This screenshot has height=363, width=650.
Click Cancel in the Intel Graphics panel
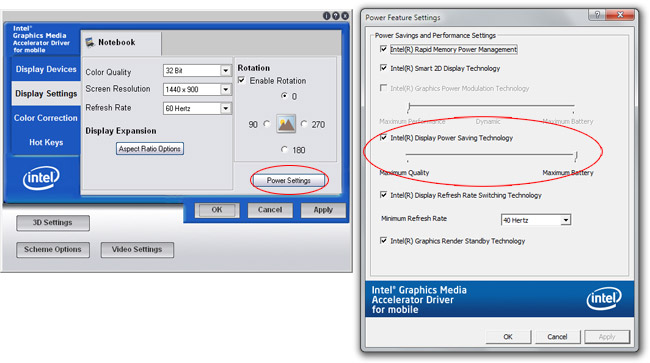[270, 210]
